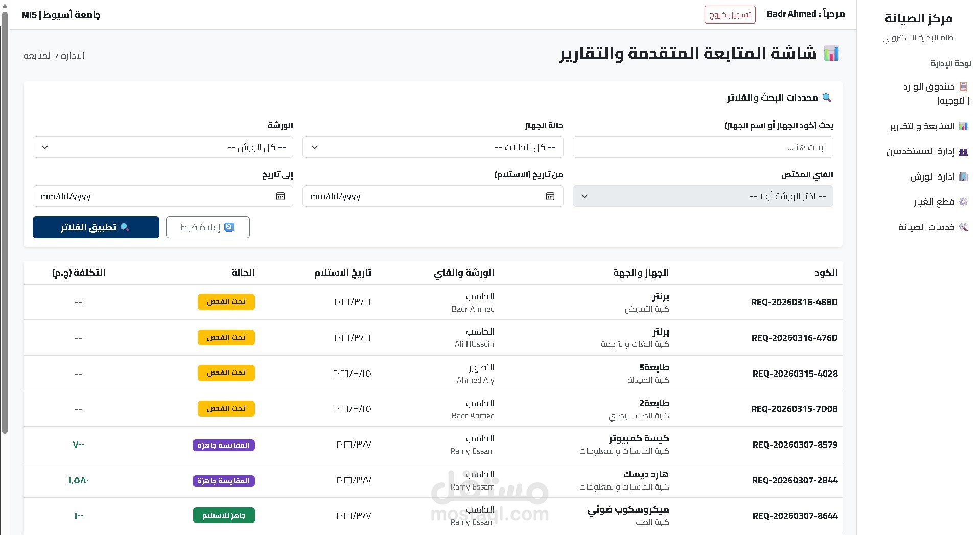Click device name هارد ديسك
Viewport: 980px width, 535px height.
pyautogui.click(x=646, y=474)
